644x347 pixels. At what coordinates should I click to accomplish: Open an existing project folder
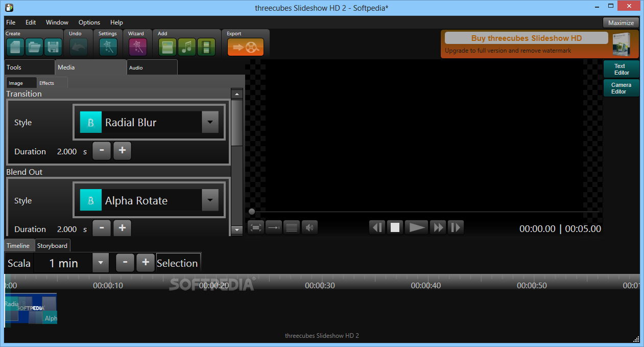(34, 47)
